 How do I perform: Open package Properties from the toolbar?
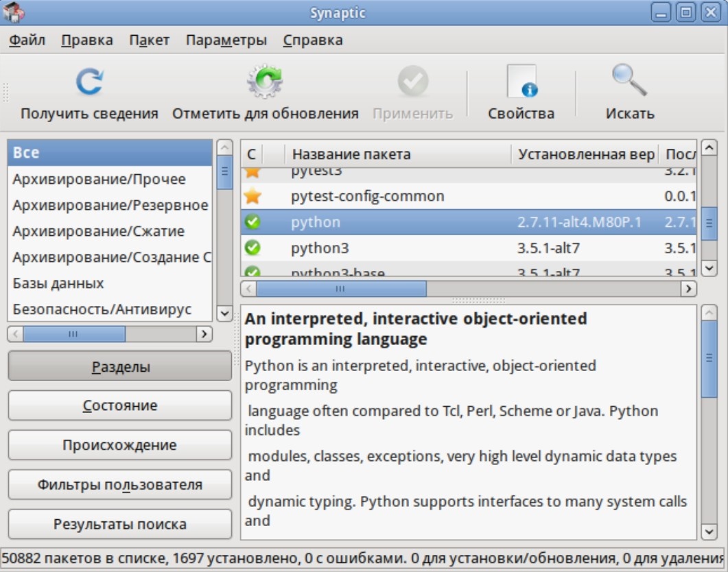[x=521, y=93]
